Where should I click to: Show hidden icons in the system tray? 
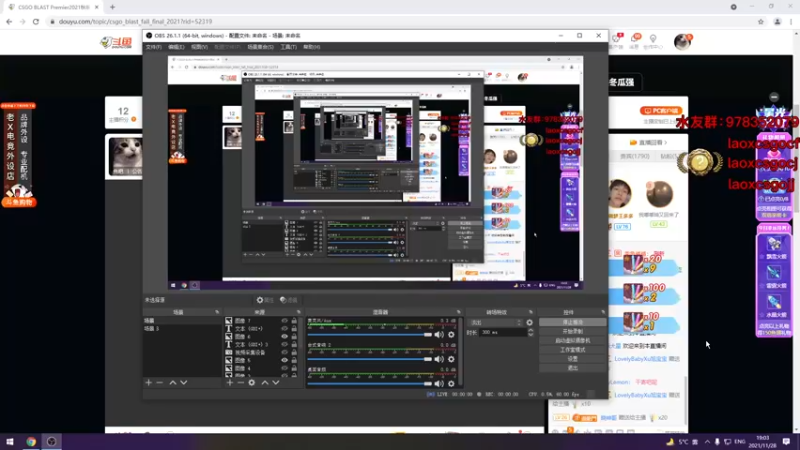(707, 442)
